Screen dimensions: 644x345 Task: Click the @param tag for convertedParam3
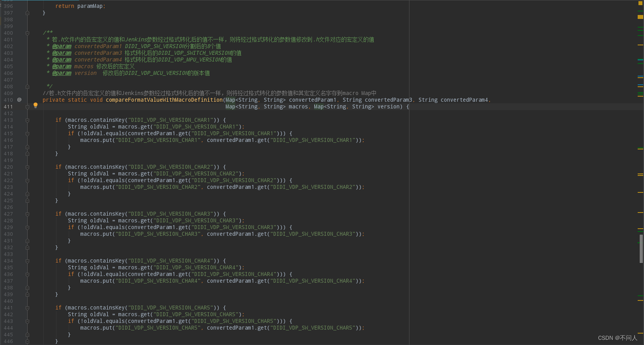(62, 53)
